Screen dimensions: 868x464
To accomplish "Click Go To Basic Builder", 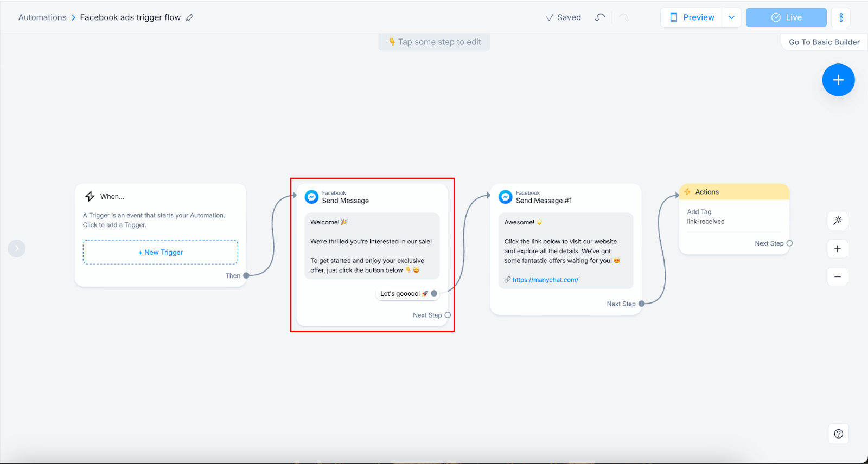I will [x=824, y=42].
